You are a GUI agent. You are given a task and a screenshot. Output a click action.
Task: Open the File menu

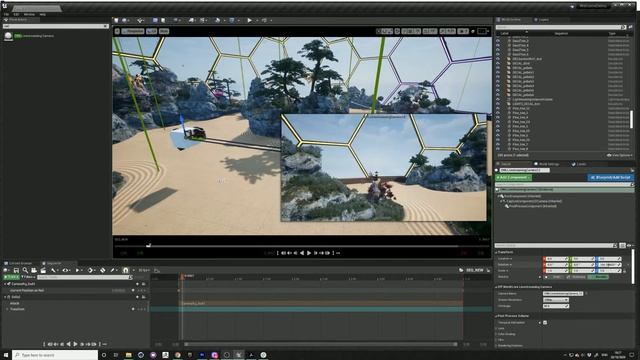[x=6, y=14]
